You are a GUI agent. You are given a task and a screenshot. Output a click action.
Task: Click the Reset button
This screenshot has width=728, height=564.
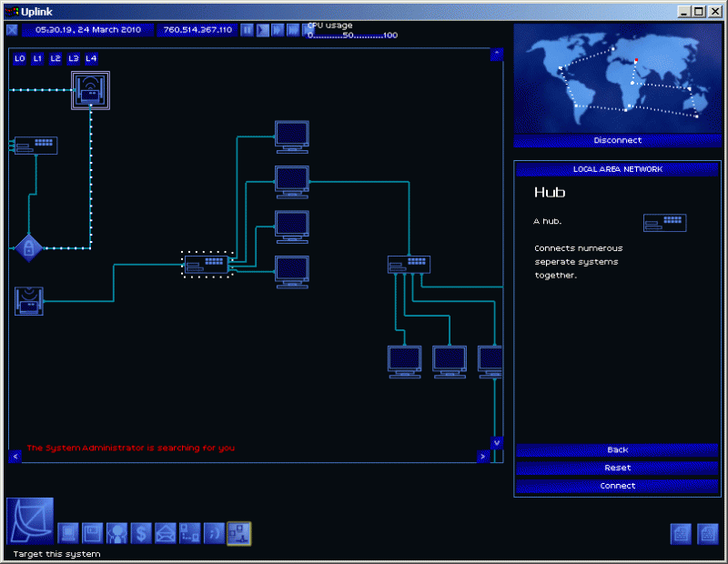point(618,468)
